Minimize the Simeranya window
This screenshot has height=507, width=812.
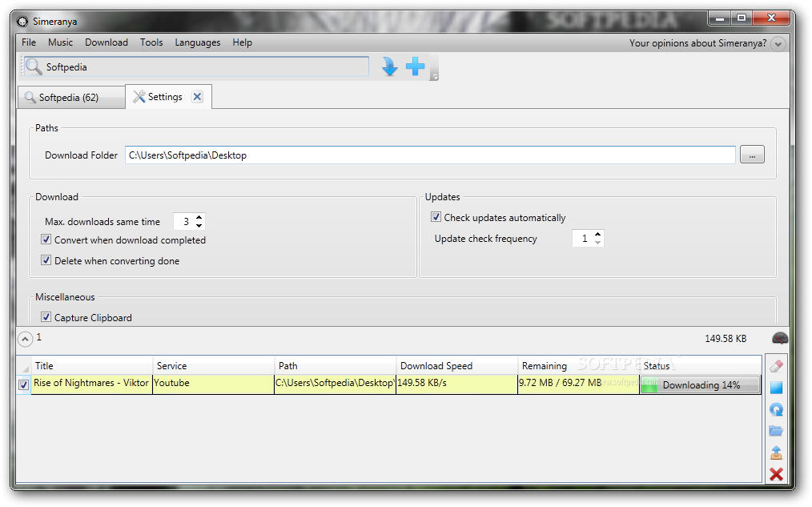[719, 18]
